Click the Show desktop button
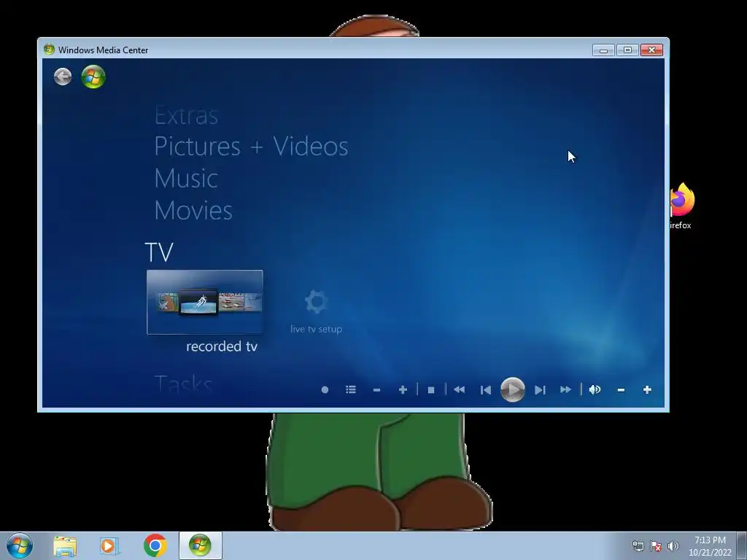This screenshot has height=560, width=747. click(x=742, y=545)
